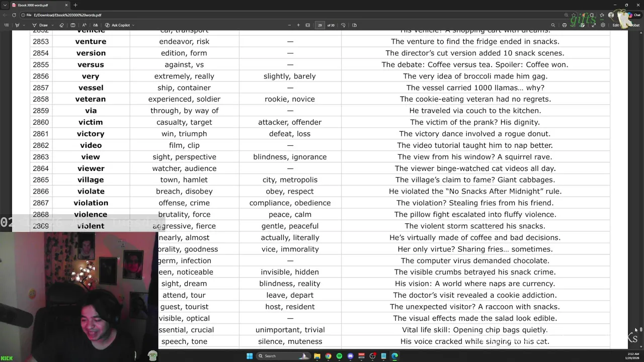Click the word 'village' in the table
The height and width of the screenshot is (362, 644).
pyautogui.click(x=91, y=179)
